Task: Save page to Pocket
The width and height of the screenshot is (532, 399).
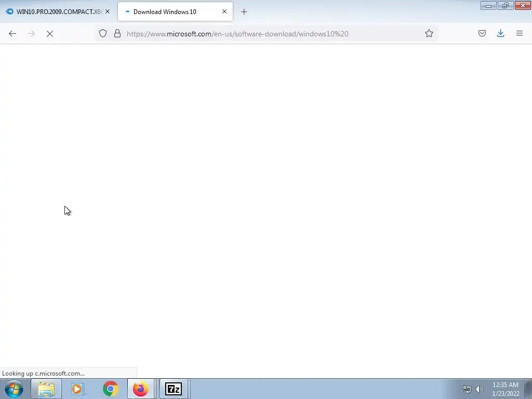Action: [x=482, y=33]
